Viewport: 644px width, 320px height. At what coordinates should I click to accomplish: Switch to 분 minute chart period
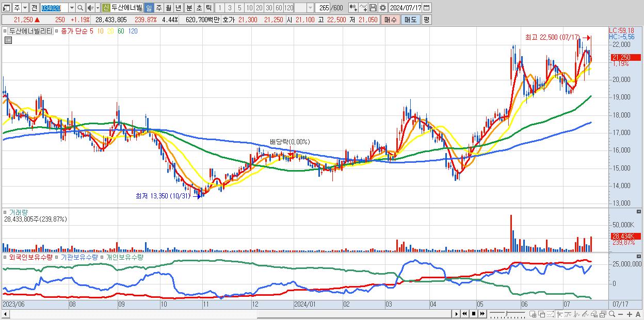[189, 8]
